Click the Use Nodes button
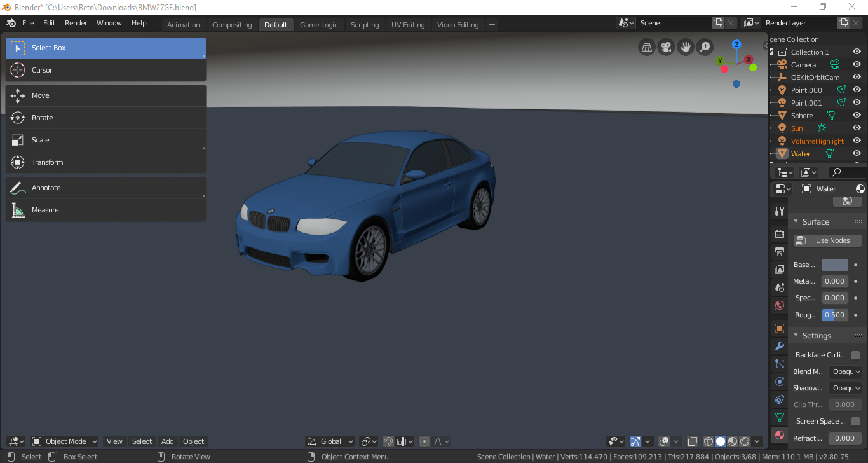The image size is (868, 463). click(827, 240)
